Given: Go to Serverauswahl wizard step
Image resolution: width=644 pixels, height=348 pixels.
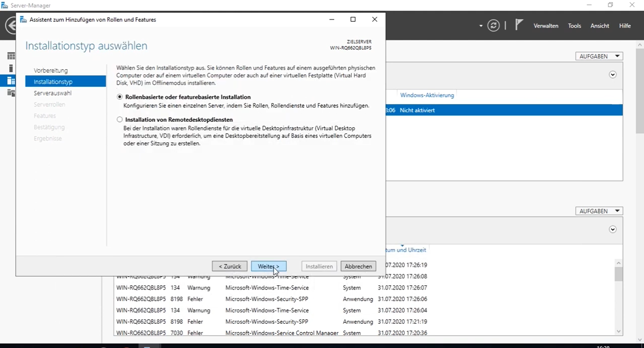Looking at the screenshot, I should pos(53,93).
